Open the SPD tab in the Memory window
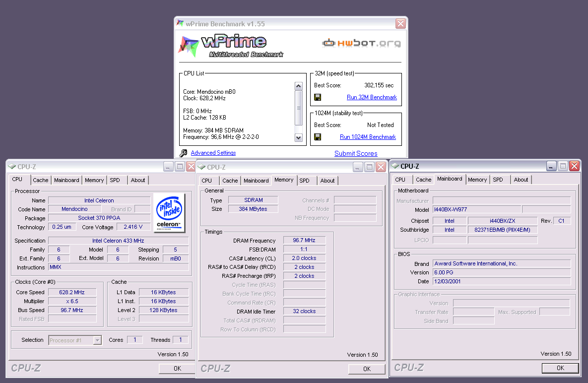Viewport: 588px width, 383px height. [x=305, y=181]
